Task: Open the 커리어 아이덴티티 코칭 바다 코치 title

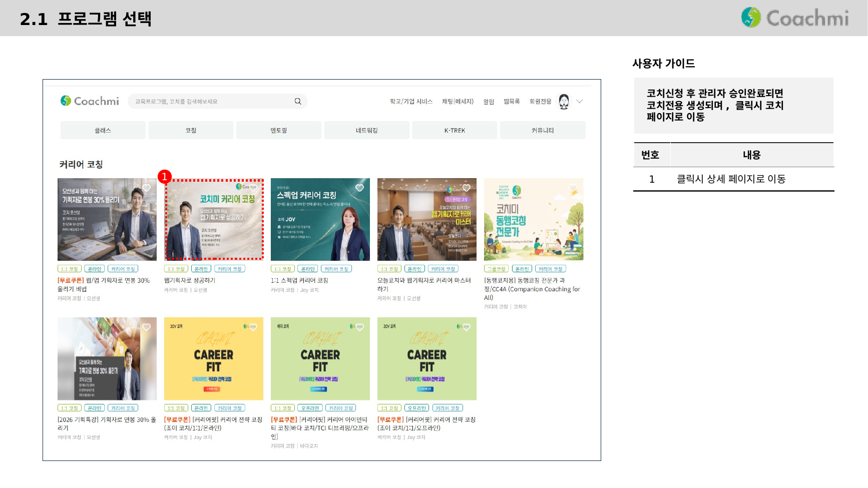Action: tap(320, 428)
